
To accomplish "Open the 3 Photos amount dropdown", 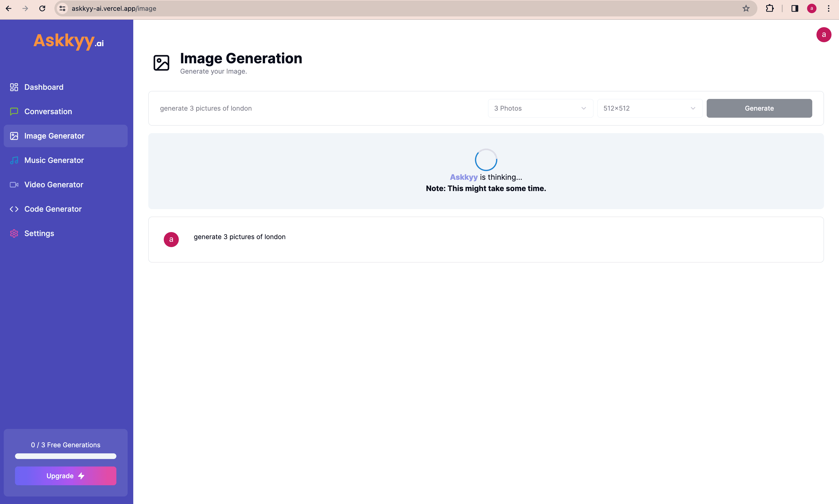I will [x=540, y=108].
